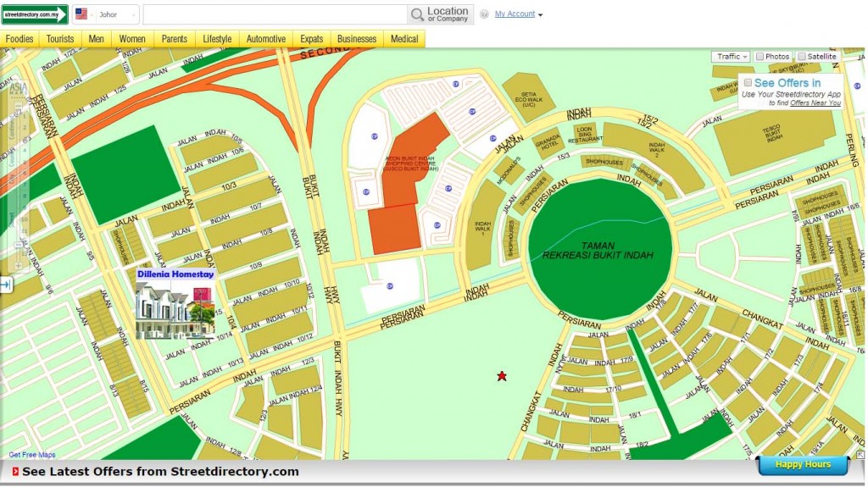The height and width of the screenshot is (487, 868).
Task: Click the Malaysia flag icon
Action: point(81,14)
